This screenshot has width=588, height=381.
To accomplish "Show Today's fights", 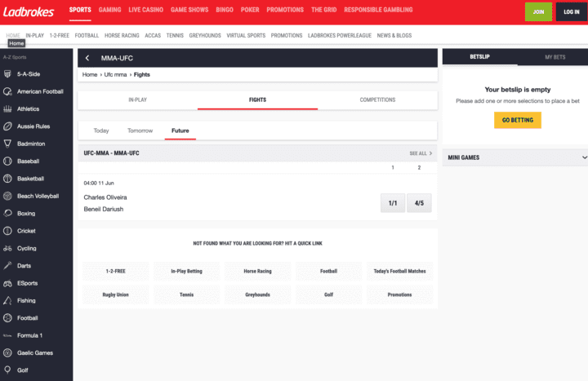I will tap(101, 131).
